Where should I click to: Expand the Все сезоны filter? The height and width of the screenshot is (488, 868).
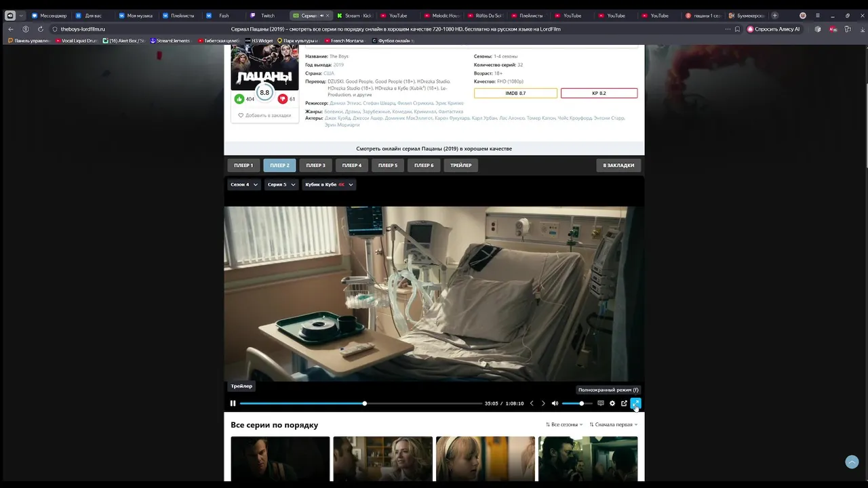[564, 424]
